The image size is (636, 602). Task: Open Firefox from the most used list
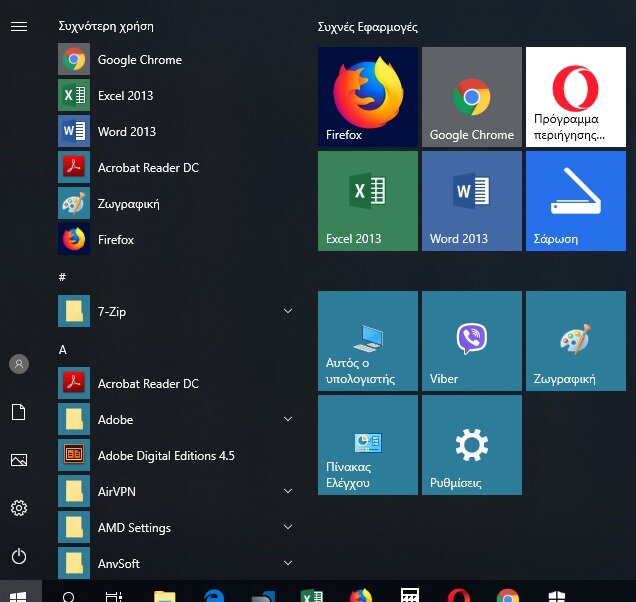(x=176, y=240)
